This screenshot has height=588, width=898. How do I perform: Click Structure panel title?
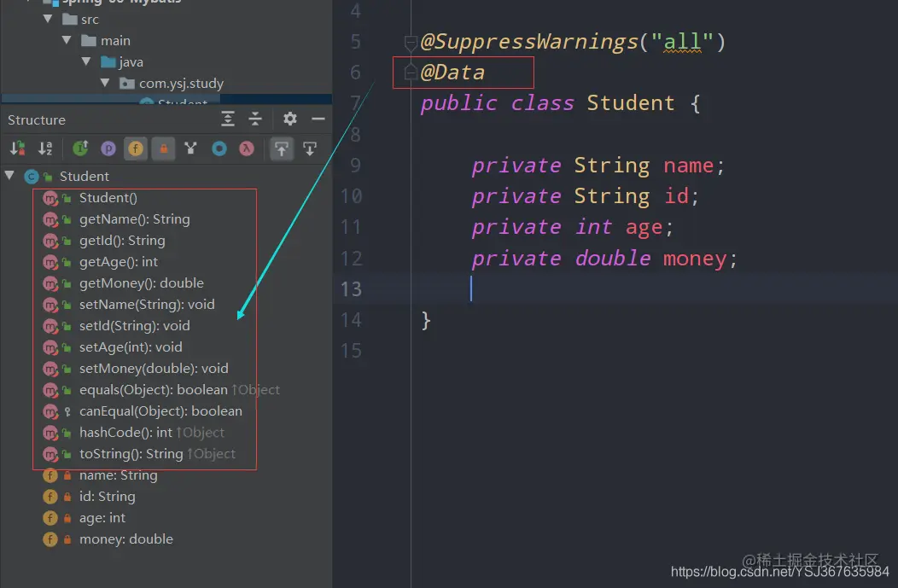36,119
